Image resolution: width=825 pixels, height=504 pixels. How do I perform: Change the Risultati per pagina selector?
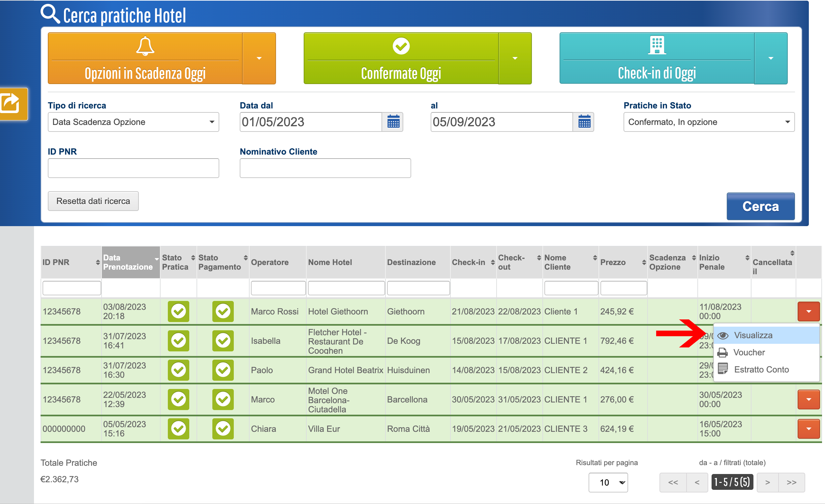[608, 482]
